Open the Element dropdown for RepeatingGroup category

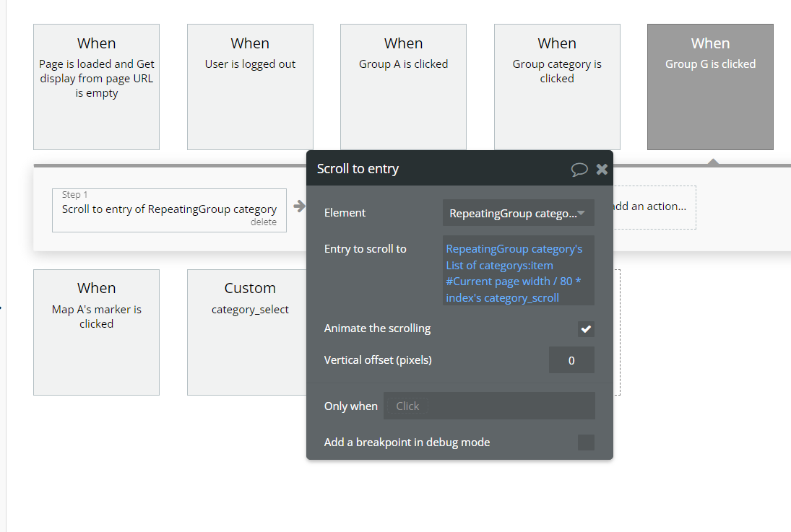[x=518, y=213]
